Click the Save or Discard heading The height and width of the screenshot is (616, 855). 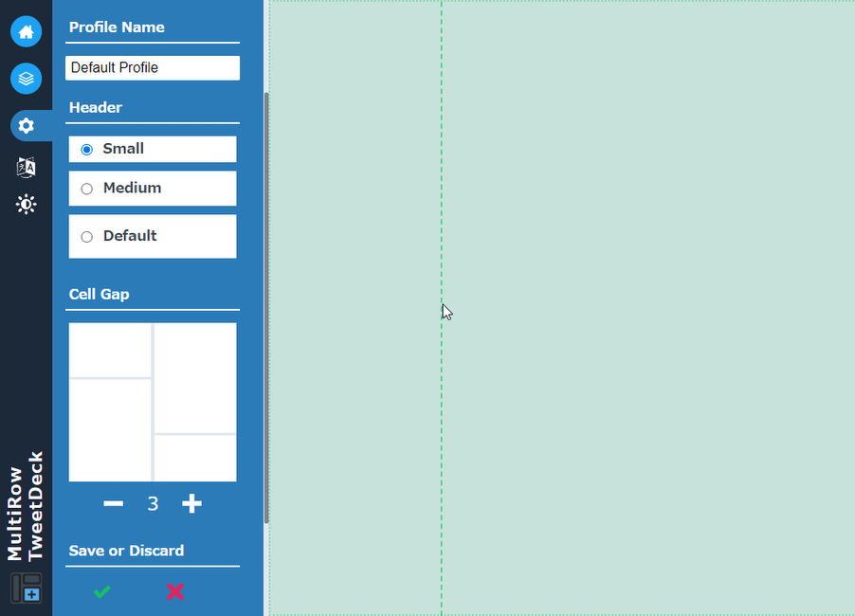[126, 551]
